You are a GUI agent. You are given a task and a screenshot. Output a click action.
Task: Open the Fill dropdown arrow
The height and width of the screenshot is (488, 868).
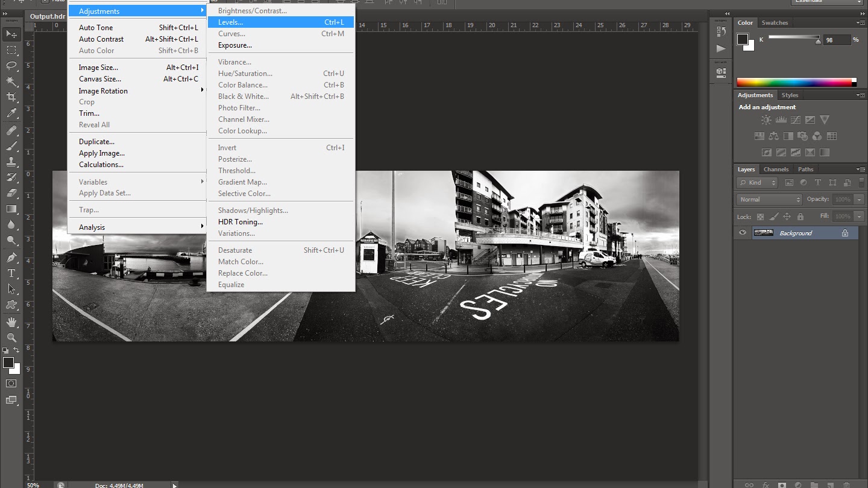859,217
